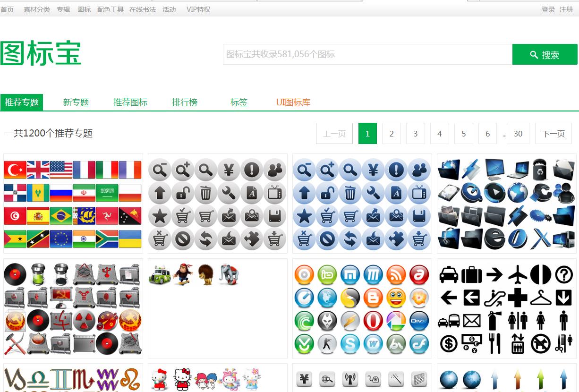Go to page 2 of results
The width and height of the screenshot is (579, 392).
[392, 134]
